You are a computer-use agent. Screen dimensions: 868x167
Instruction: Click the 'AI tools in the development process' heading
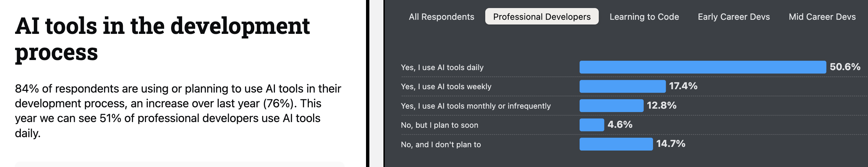[162, 39]
